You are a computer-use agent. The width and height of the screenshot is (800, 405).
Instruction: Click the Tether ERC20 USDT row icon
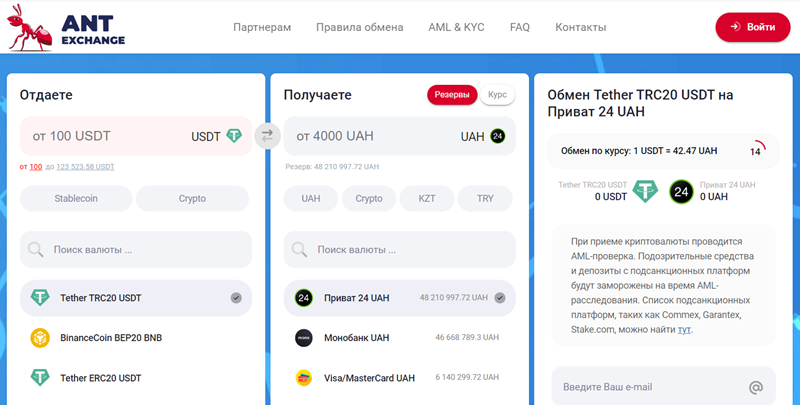tap(40, 377)
